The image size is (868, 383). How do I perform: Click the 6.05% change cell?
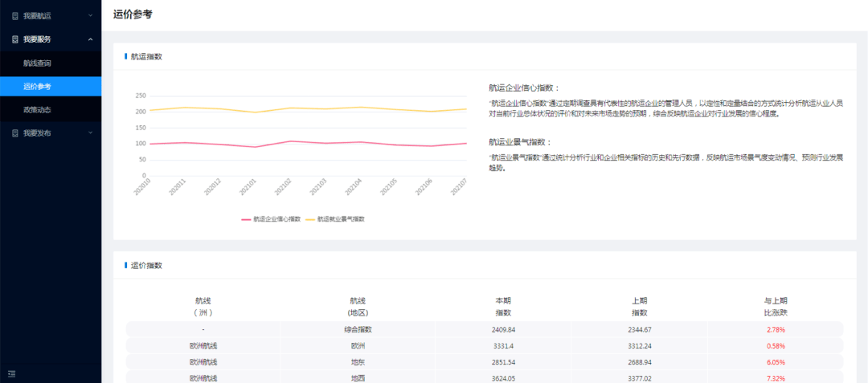coord(776,363)
